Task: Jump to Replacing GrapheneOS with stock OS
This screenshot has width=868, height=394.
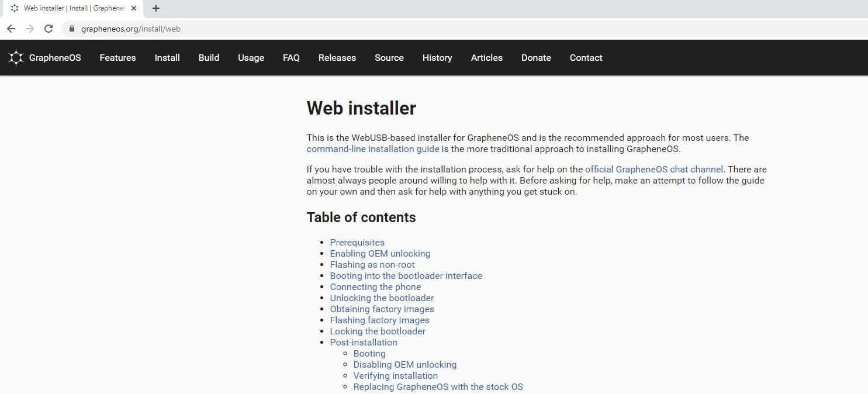Action: point(438,387)
